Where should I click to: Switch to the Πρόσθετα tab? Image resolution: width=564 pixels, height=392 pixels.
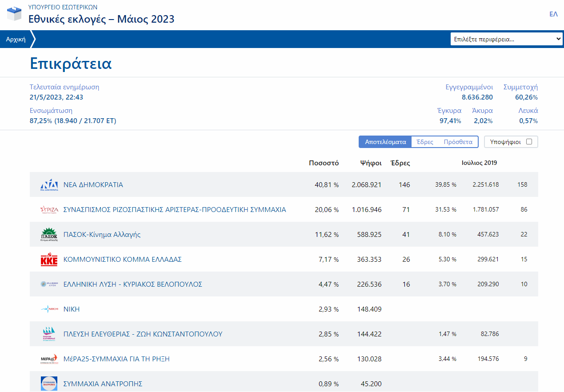tap(458, 142)
